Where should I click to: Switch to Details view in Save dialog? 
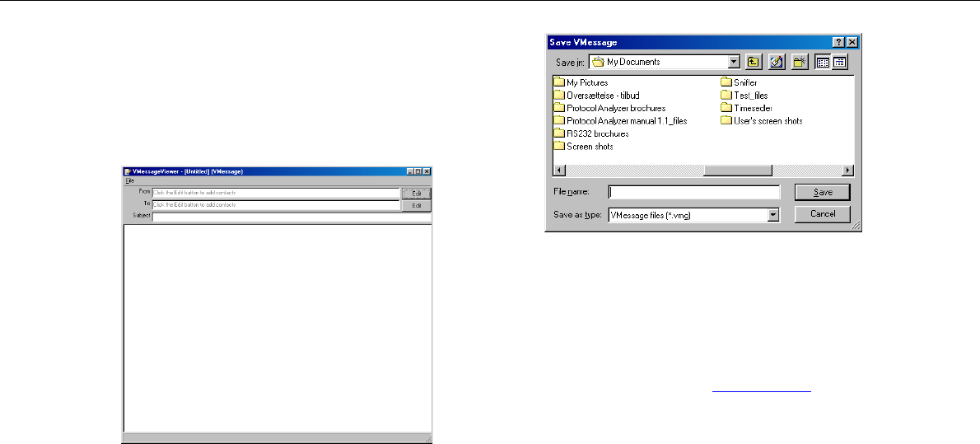839,62
